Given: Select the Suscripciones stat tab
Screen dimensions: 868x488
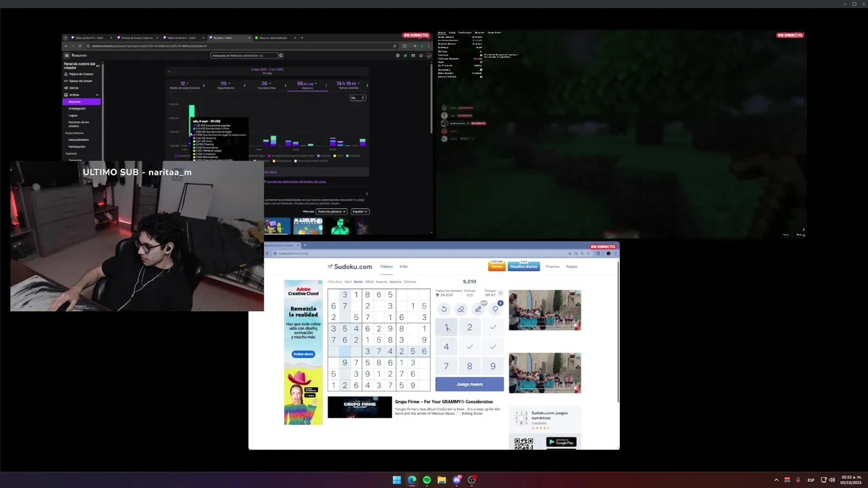Looking at the screenshot, I should (x=267, y=85).
